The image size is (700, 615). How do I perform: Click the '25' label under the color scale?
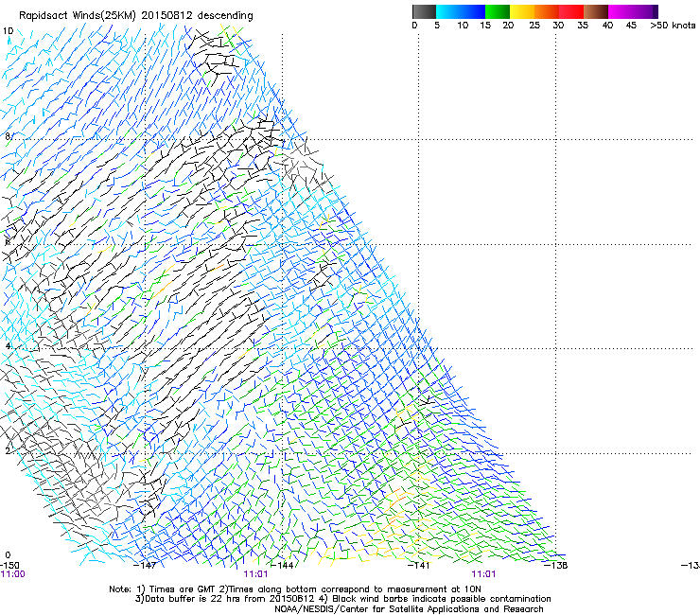pyautogui.click(x=534, y=26)
